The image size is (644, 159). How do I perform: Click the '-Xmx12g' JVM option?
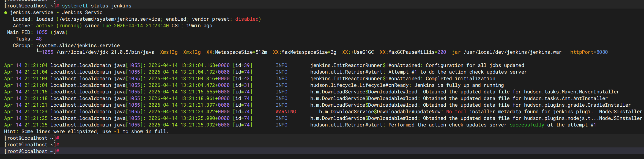[191, 52]
